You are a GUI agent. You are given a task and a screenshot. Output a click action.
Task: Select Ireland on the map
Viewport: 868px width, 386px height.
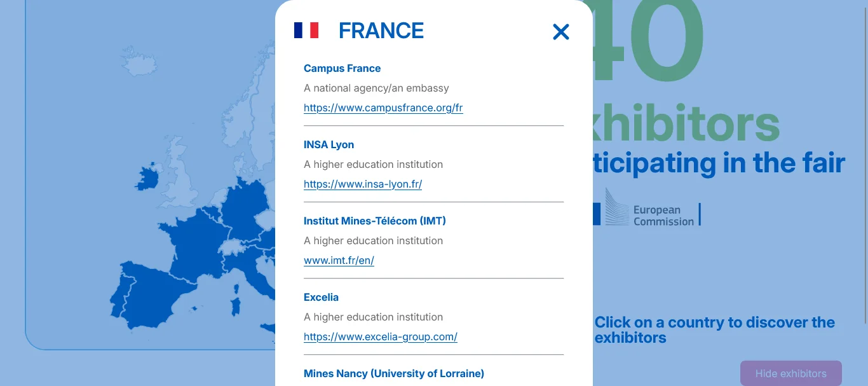tap(147, 177)
